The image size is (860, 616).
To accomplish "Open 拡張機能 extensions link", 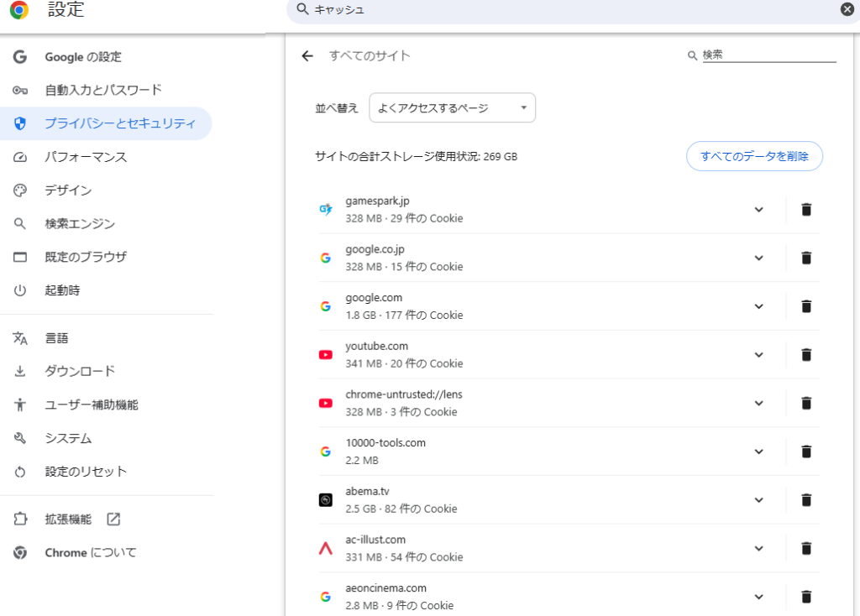I will pyautogui.click(x=106, y=519).
